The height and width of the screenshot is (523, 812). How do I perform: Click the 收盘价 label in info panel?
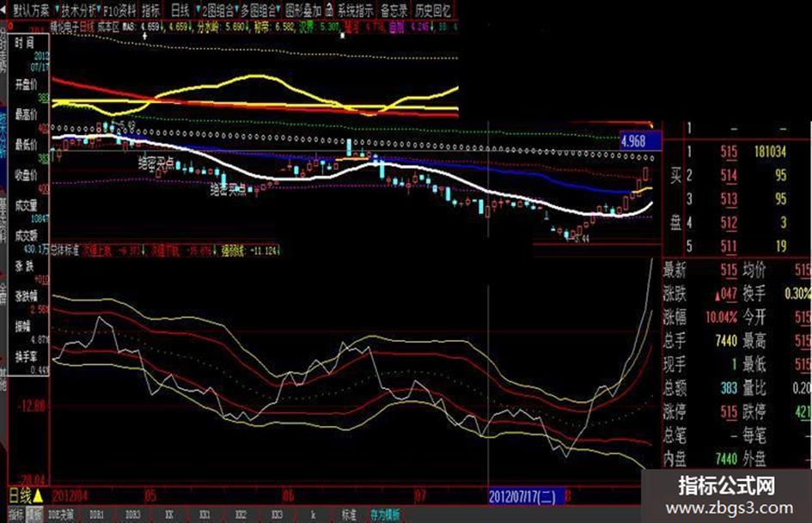26,174
